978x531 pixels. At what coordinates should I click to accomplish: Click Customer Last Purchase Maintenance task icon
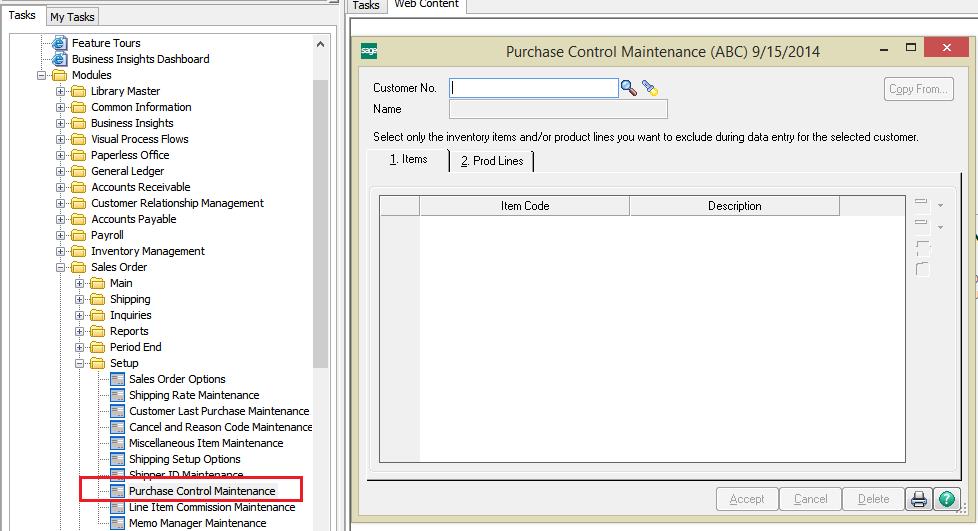pos(117,411)
